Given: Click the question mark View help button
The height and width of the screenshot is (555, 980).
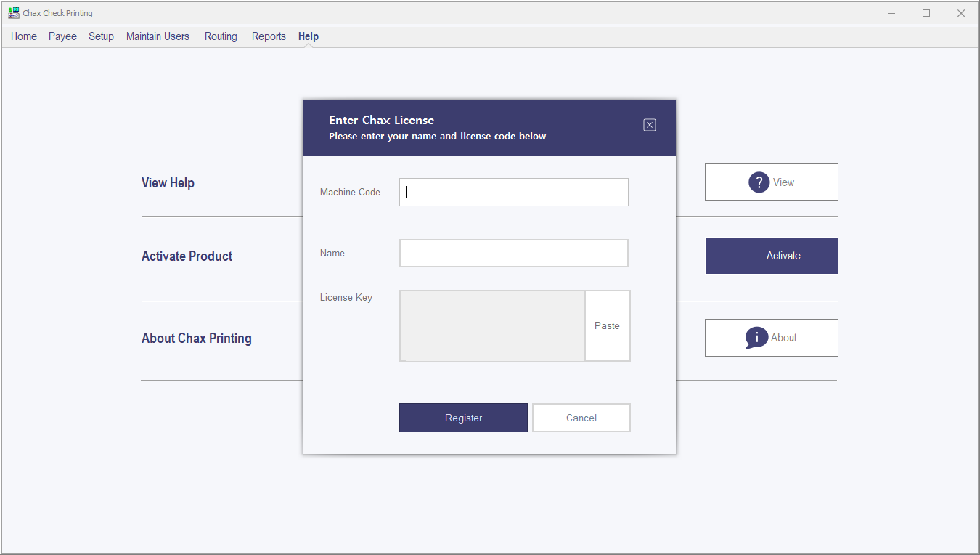Looking at the screenshot, I should pyautogui.click(x=771, y=182).
